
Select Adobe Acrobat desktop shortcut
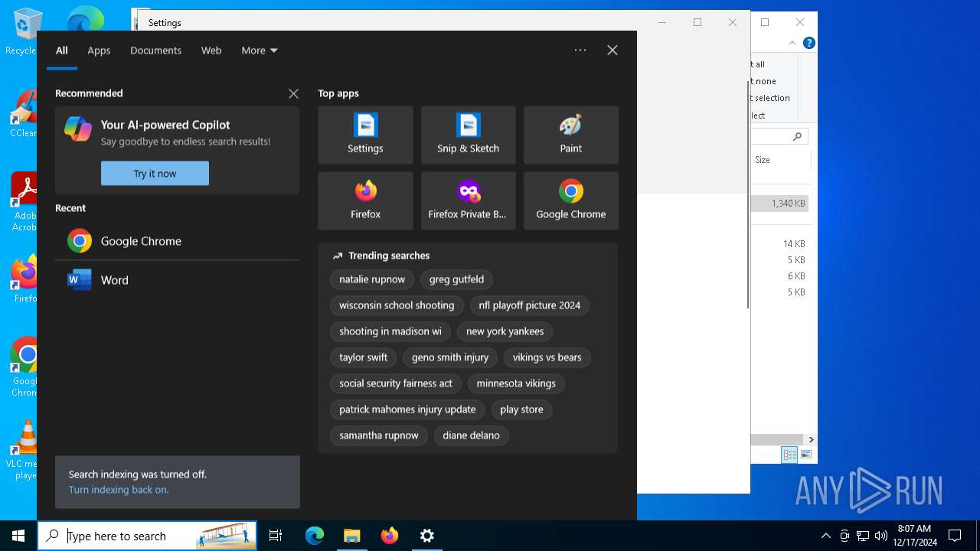pos(23,201)
